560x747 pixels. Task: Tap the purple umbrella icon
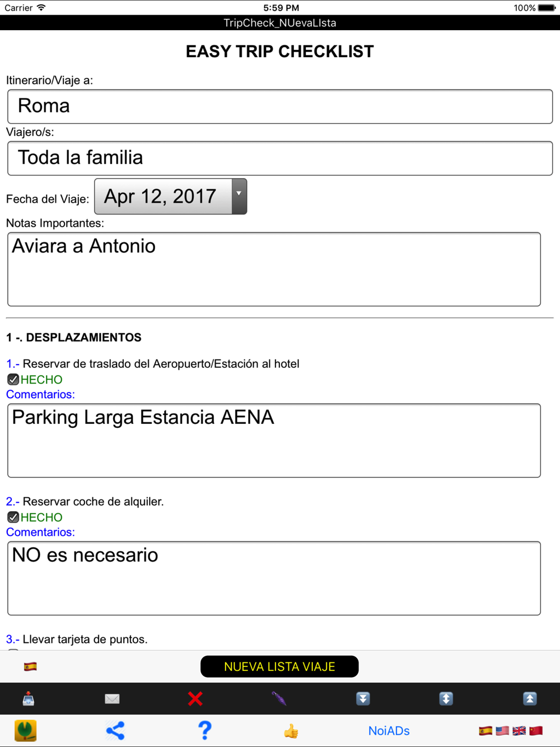[x=279, y=699]
